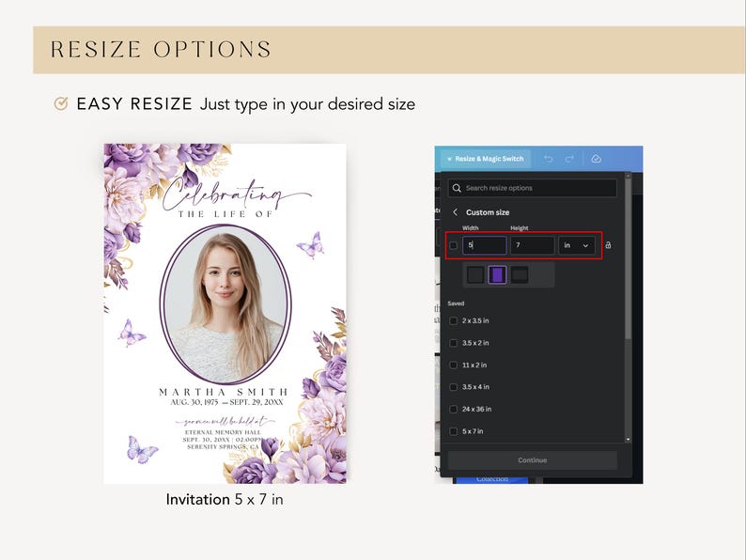Select the portrait orientation icon

(x=497, y=275)
